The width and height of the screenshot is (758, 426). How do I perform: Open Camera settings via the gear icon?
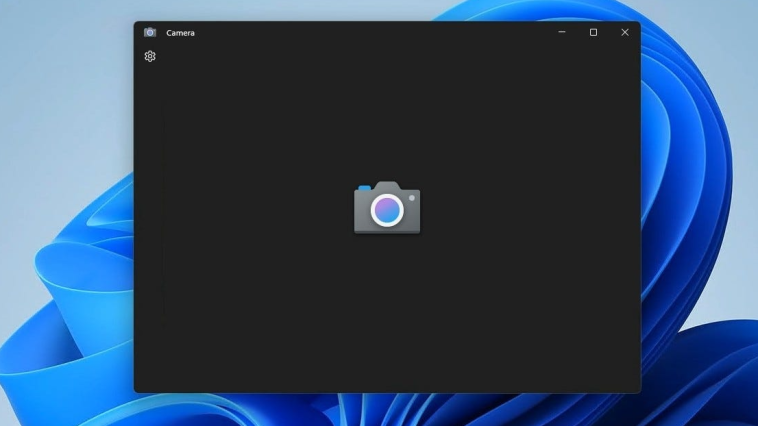[150, 56]
